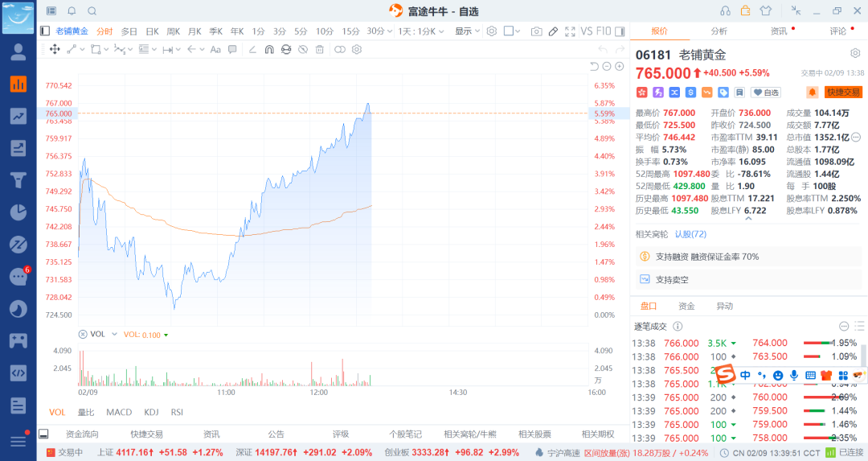868x461 pixels.
Task: Click the notification bell in title bar
Action: click(x=72, y=11)
